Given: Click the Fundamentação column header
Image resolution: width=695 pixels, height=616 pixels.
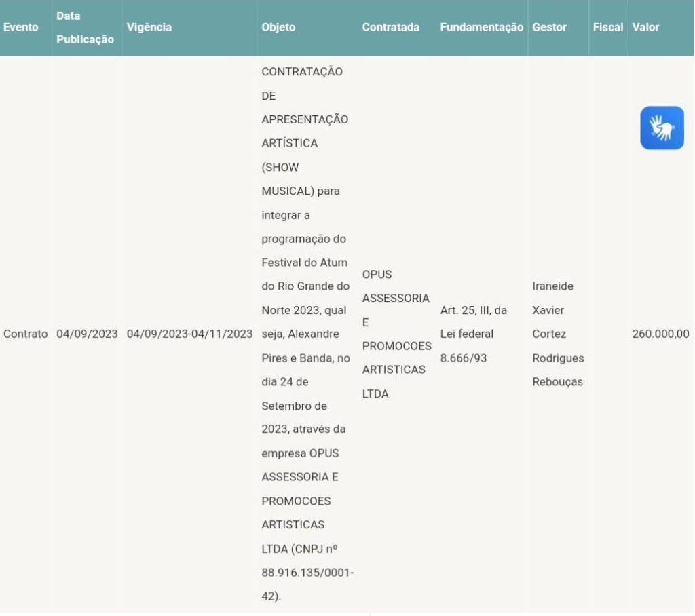Looking at the screenshot, I should (482, 27).
